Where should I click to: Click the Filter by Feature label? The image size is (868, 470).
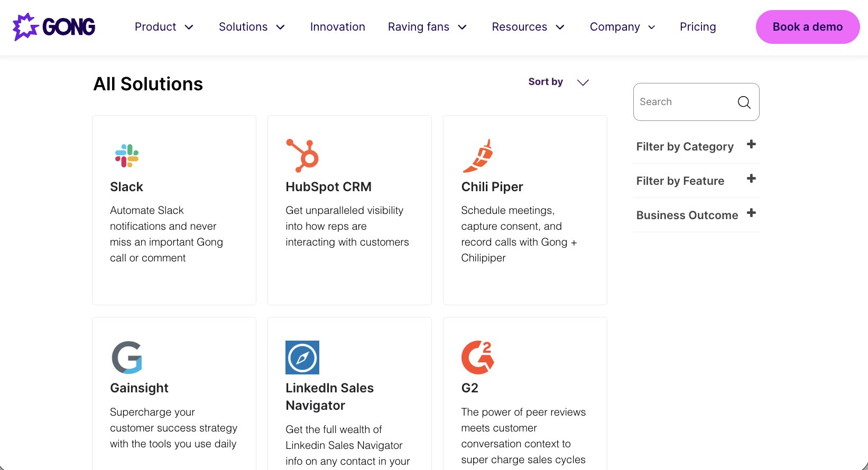pyautogui.click(x=680, y=181)
